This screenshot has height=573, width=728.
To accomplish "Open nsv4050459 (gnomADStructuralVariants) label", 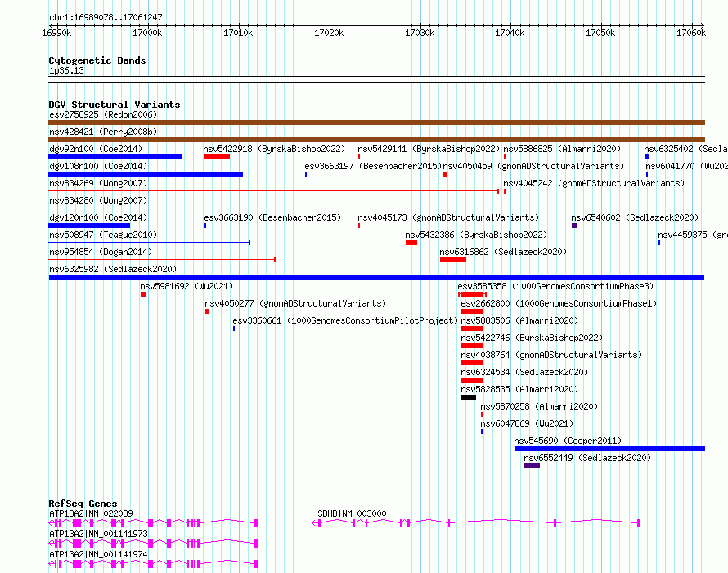I will [x=533, y=166].
